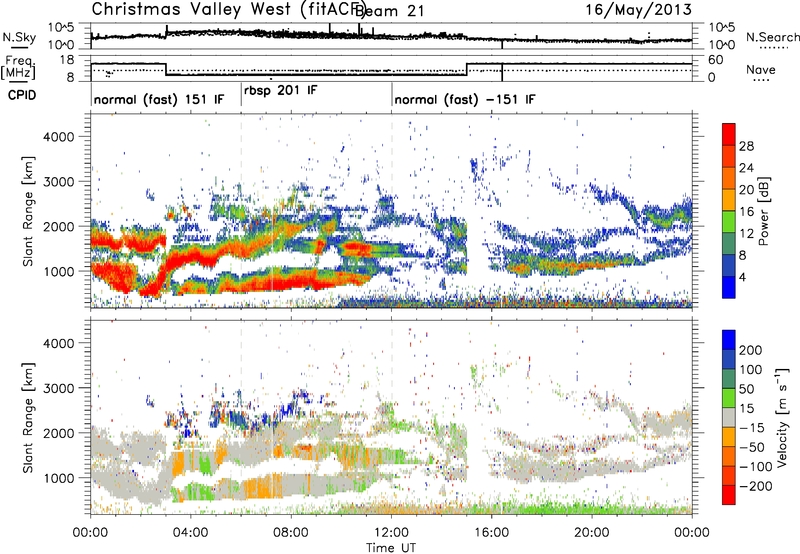The width and height of the screenshot is (800, 554).
Task: Click the 28 label on the Power colorbar
Action: 746,146
